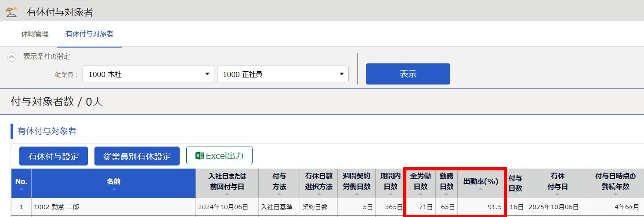
Task: Sort by 付与日時点の勤続年数 column
Action: point(615,183)
